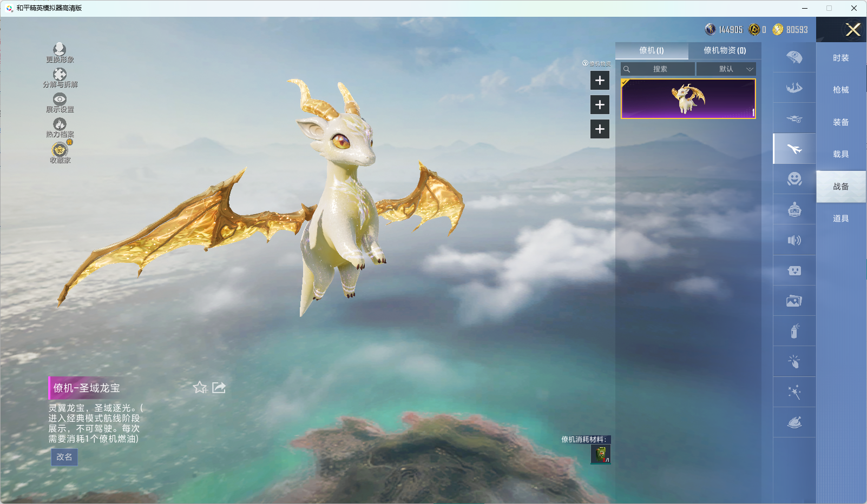Select the parachute category in sidebar
The height and width of the screenshot is (504, 867).
[794, 57]
